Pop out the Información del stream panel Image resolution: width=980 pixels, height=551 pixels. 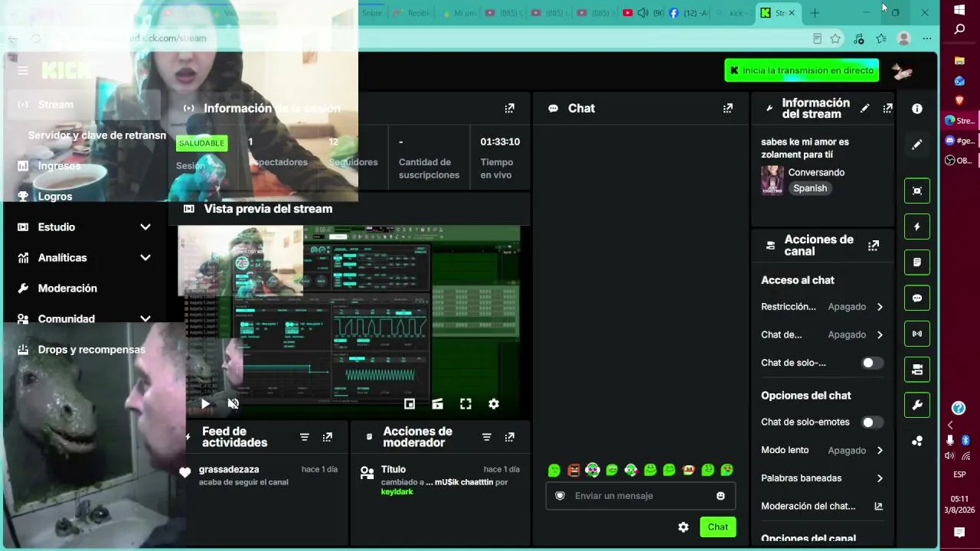[887, 109]
